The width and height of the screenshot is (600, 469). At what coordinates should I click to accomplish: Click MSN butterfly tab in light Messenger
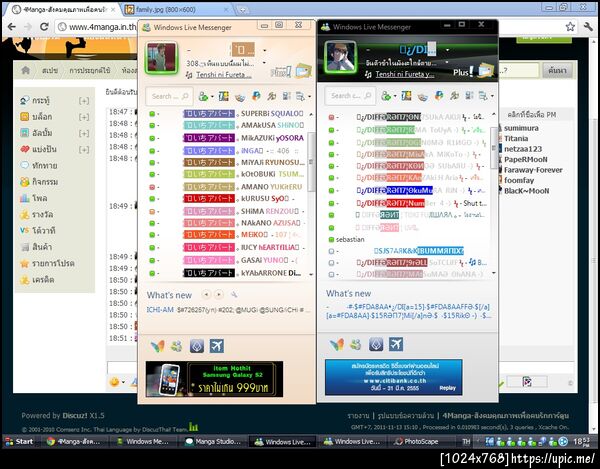(x=158, y=346)
